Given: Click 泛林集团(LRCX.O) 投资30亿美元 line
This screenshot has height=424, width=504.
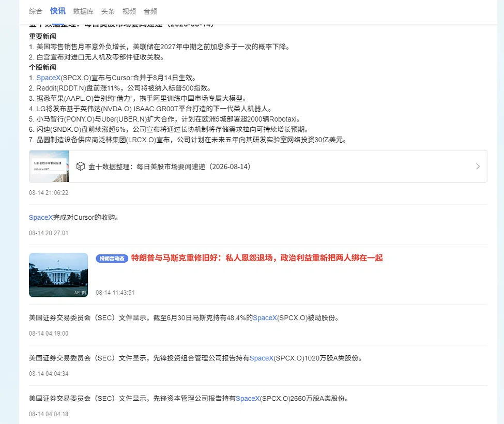Looking at the screenshot, I should pos(188,140).
